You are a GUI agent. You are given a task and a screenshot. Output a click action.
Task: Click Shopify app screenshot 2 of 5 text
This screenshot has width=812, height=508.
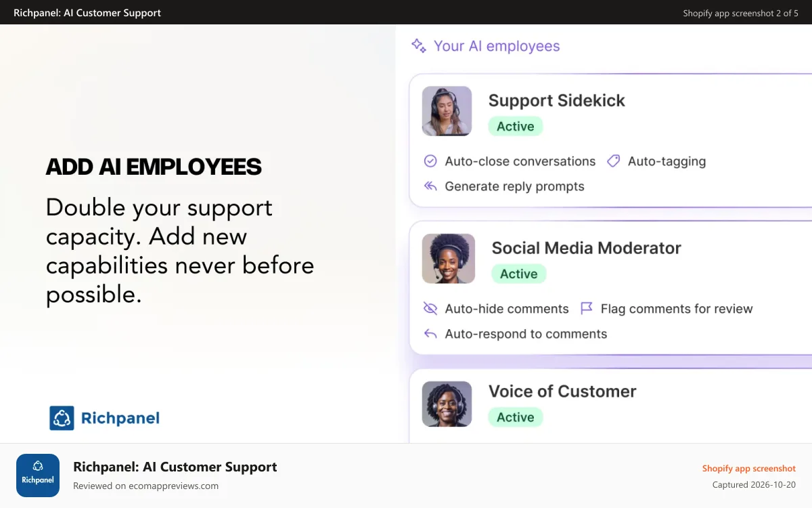740,13
